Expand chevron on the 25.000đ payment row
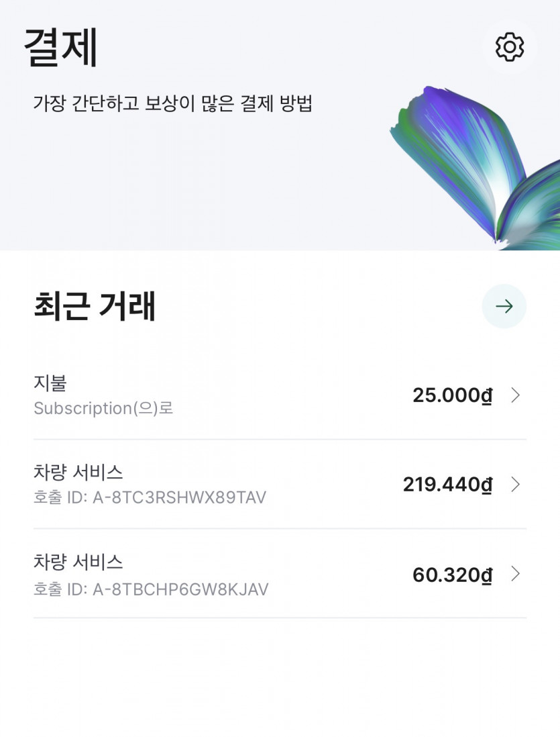Screen dimensions: 560x737 (515, 395)
